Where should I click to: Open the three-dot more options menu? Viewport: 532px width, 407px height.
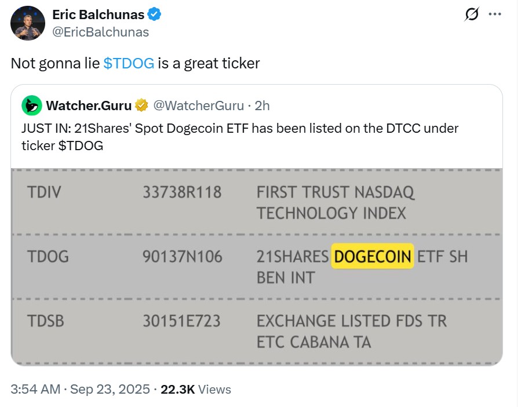pyautogui.click(x=494, y=15)
